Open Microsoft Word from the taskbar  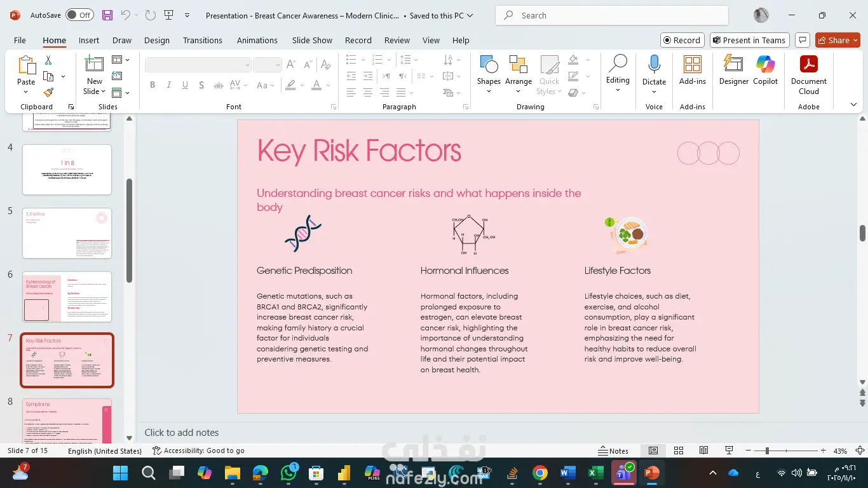click(568, 473)
